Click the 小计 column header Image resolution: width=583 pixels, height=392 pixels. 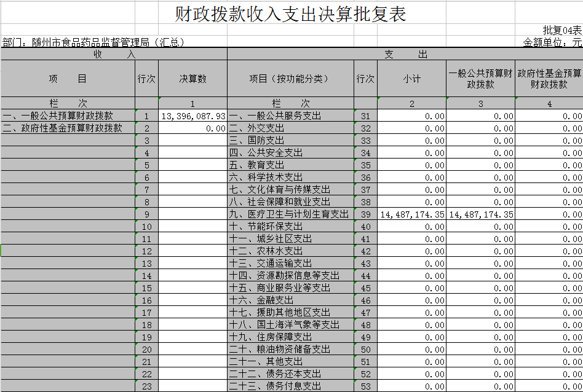pyautogui.click(x=411, y=79)
